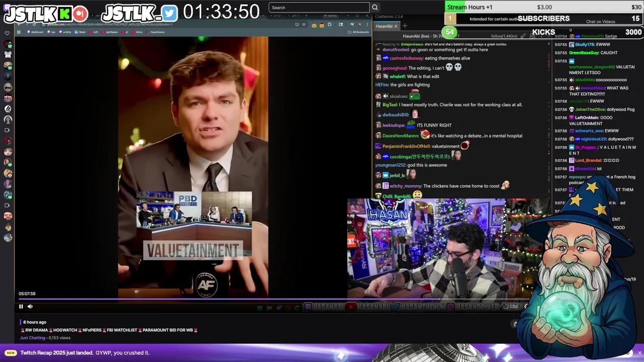Click the chat username whaletf

tap(397, 76)
